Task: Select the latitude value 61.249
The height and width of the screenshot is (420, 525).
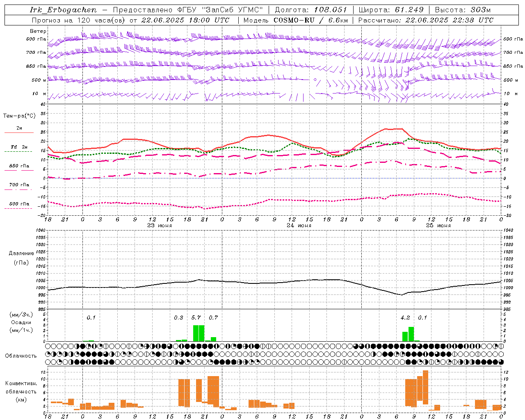Action: (409, 10)
